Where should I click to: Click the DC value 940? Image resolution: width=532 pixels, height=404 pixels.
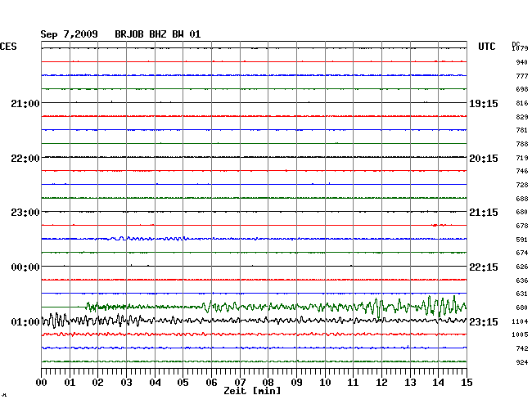click(x=522, y=62)
